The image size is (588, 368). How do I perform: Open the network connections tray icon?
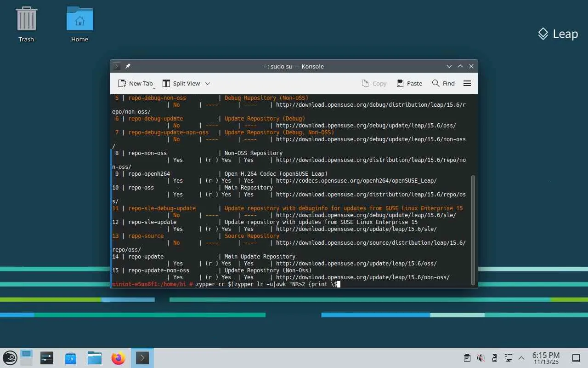click(x=508, y=358)
